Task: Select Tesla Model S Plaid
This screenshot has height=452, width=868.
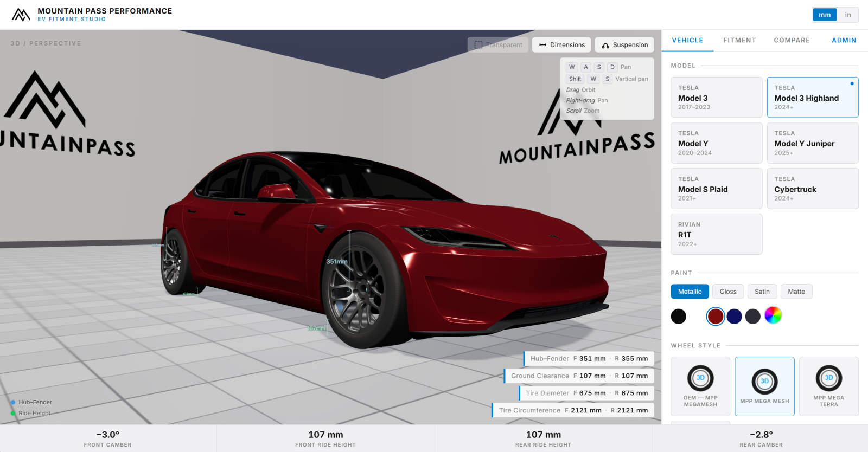Action: 717,189
